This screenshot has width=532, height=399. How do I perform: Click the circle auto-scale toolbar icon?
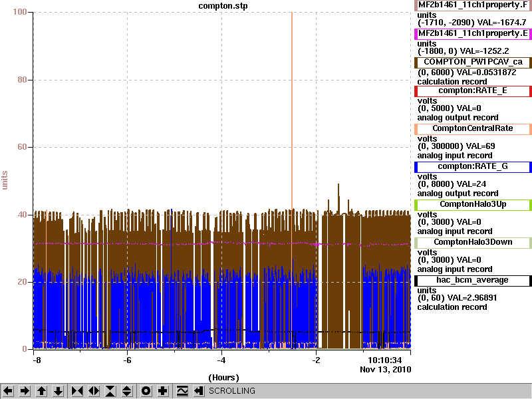point(146,391)
